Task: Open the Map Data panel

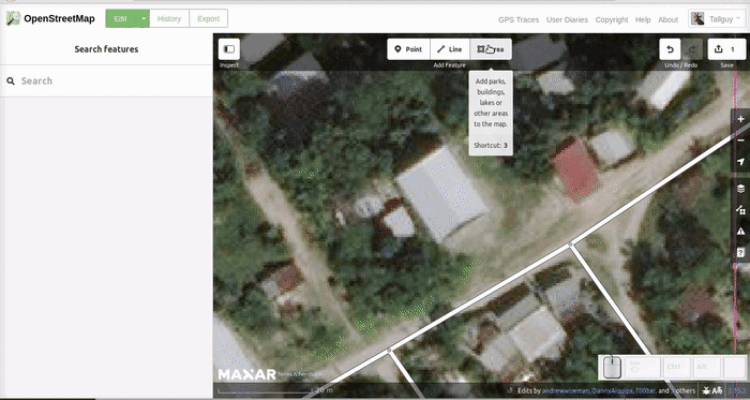Action: pos(740,211)
